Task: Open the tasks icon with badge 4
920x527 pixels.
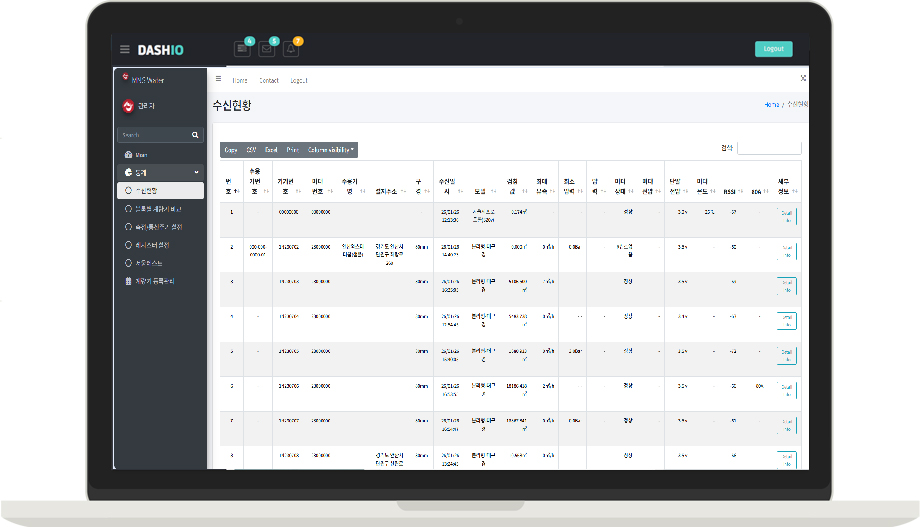Action: point(241,49)
